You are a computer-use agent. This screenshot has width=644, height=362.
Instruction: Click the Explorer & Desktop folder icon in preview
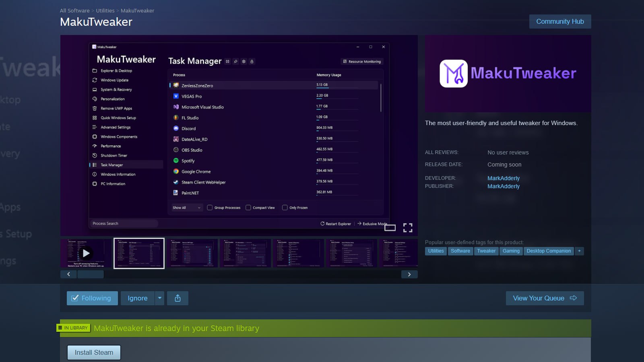coord(95,71)
